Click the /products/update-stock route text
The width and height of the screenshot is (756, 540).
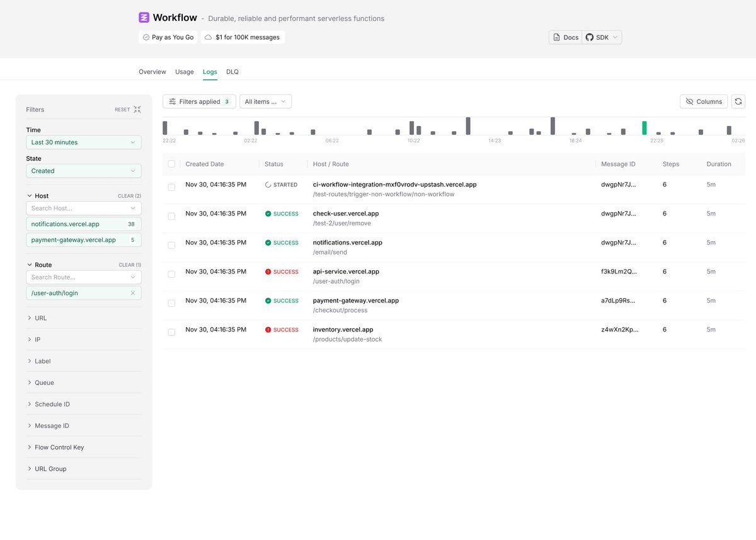click(x=347, y=340)
